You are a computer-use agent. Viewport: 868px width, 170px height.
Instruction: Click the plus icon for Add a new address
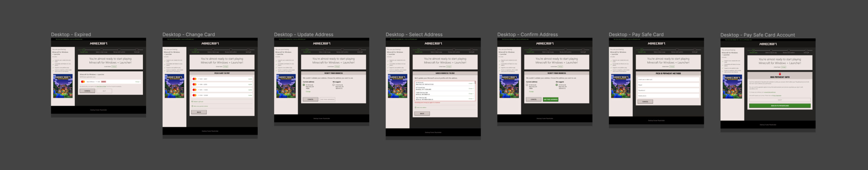(416, 108)
